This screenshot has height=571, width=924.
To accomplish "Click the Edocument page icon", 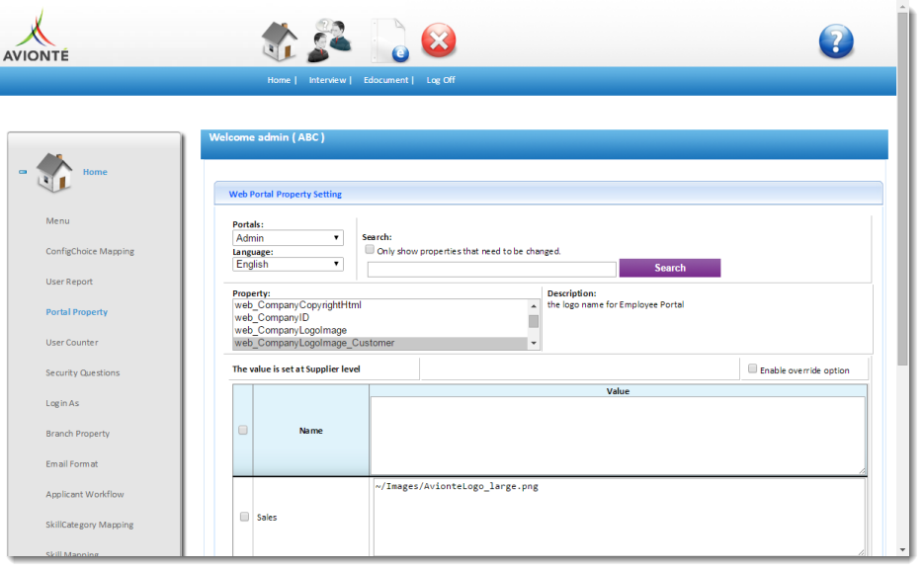I will (388, 41).
